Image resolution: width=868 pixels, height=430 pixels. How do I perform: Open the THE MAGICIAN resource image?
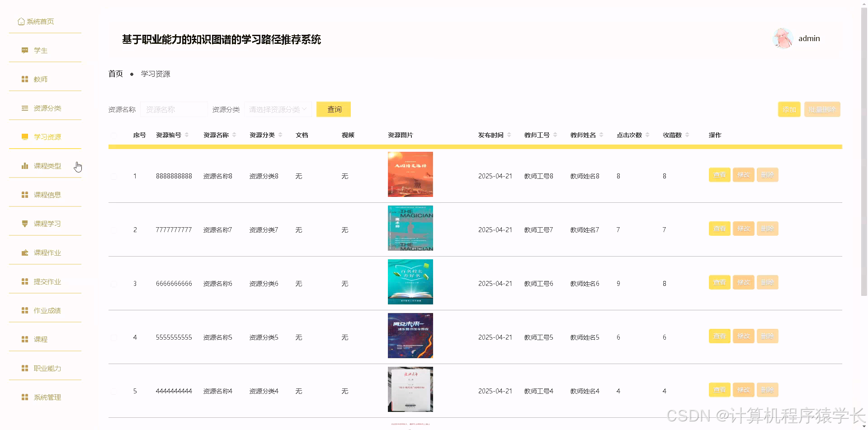[x=410, y=228]
